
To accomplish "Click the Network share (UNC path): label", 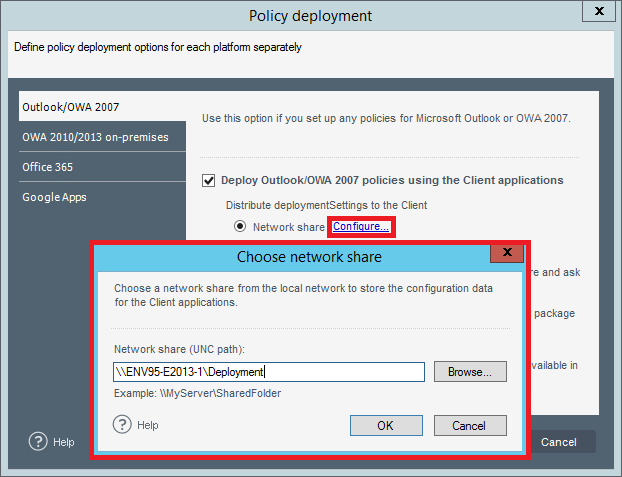I will point(179,349).
